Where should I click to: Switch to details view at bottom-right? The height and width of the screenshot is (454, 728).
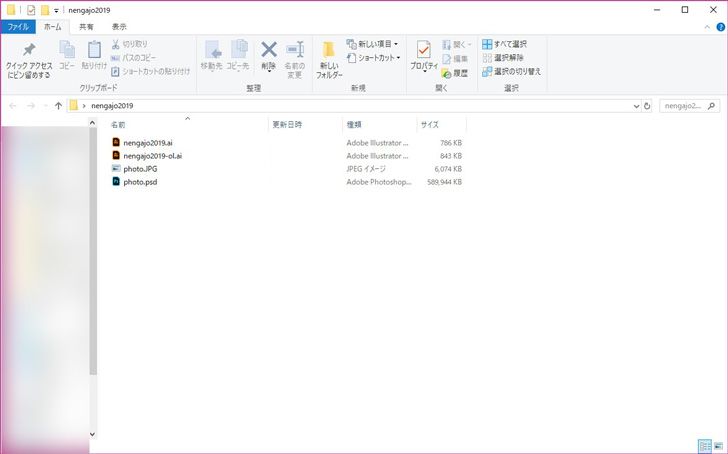pyautogui.click(x=705, y=446)
